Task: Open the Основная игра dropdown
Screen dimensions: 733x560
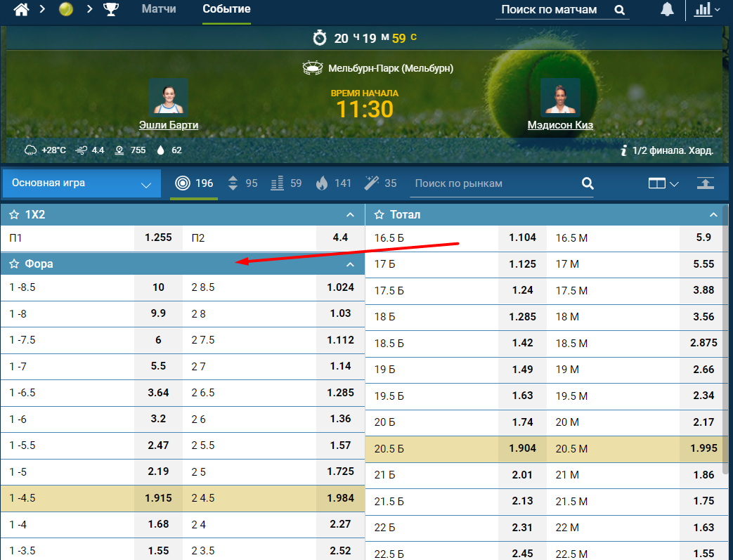Action: click(82, 183)
